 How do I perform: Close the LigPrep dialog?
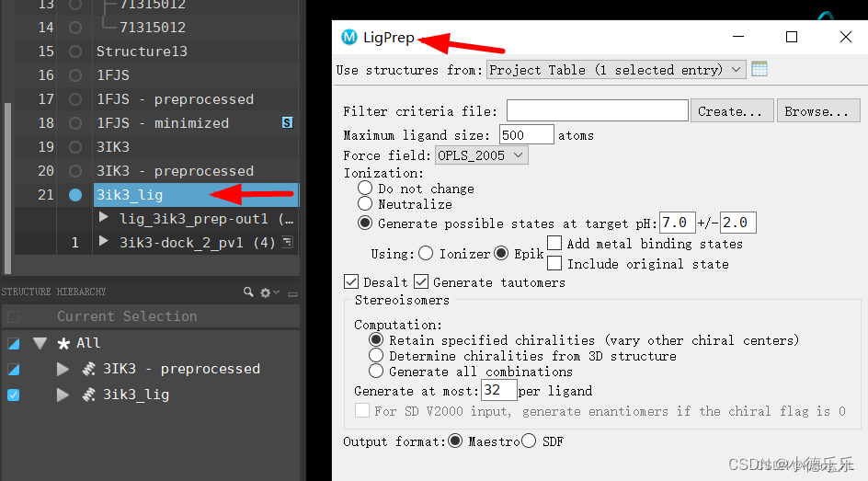[845, 37]
